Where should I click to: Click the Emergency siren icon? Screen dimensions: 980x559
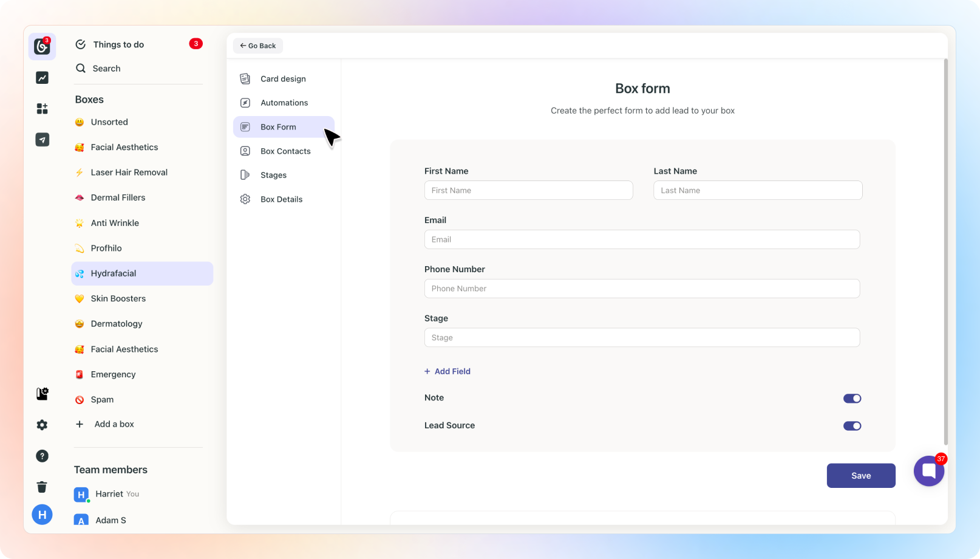(x=80, y=374)
